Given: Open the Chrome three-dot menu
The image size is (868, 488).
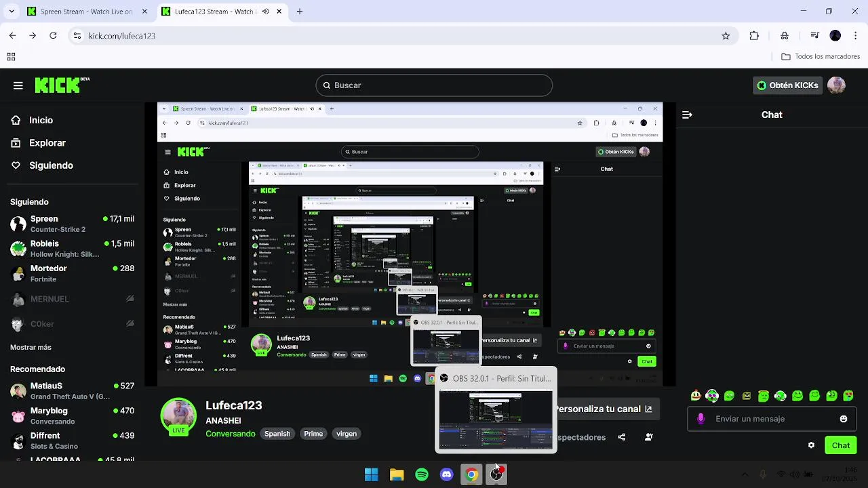Looking at the screenshot, I should pyautogui.click(x=856, y=36).
